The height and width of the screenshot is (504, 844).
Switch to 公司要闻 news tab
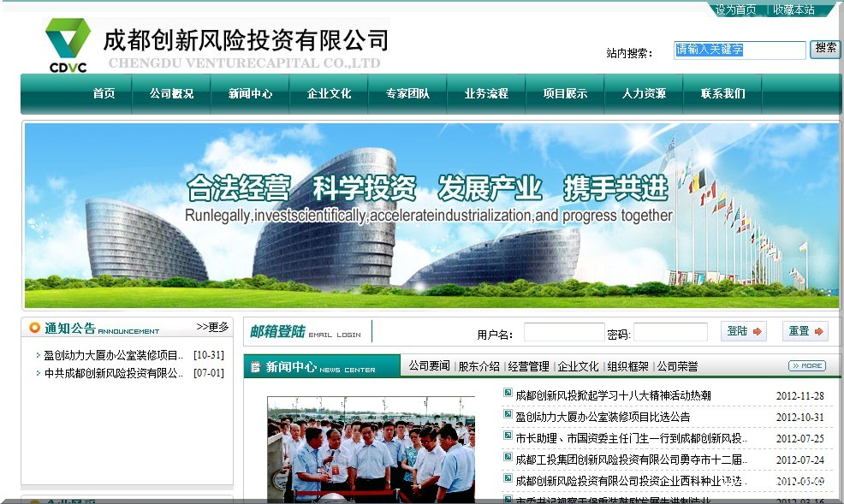point(429,365)
